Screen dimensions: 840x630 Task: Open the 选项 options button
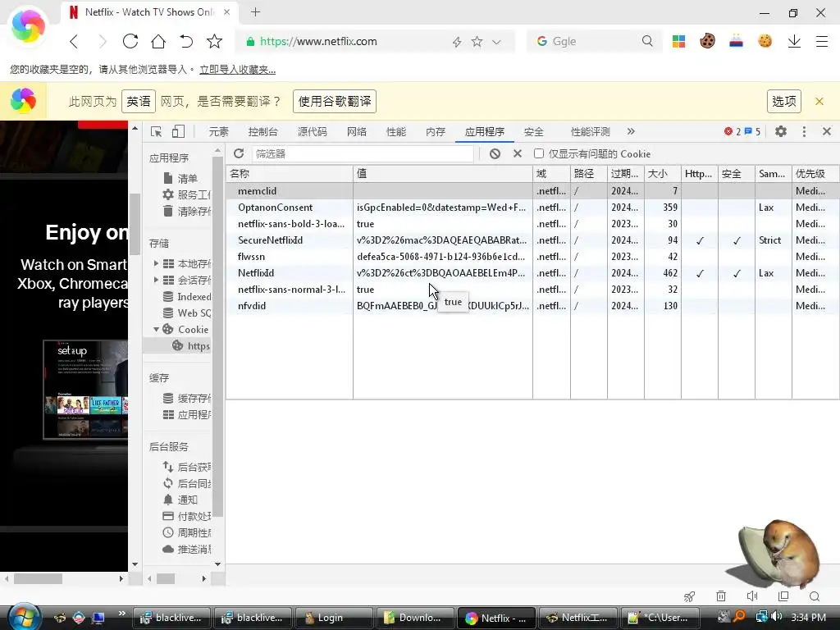[x=784, y=101]
